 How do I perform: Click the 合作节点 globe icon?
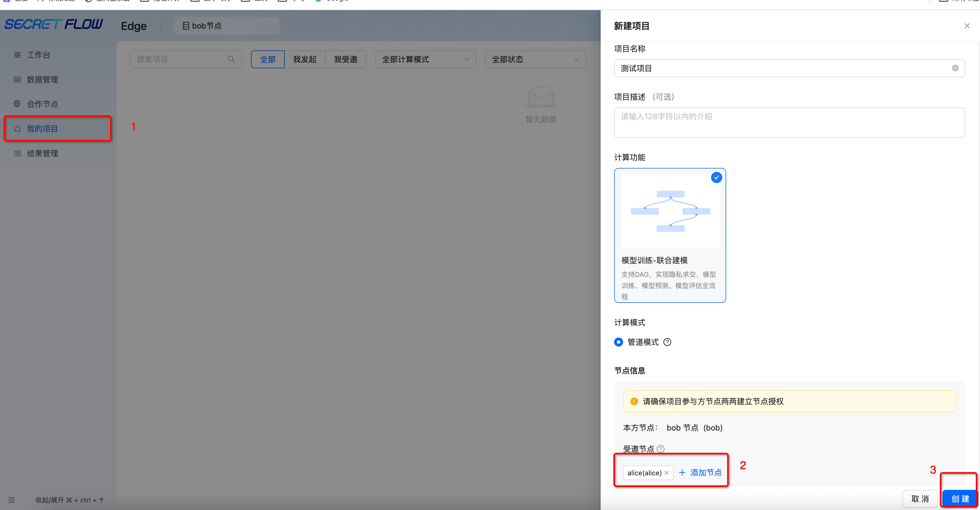[x=17, y=104]
